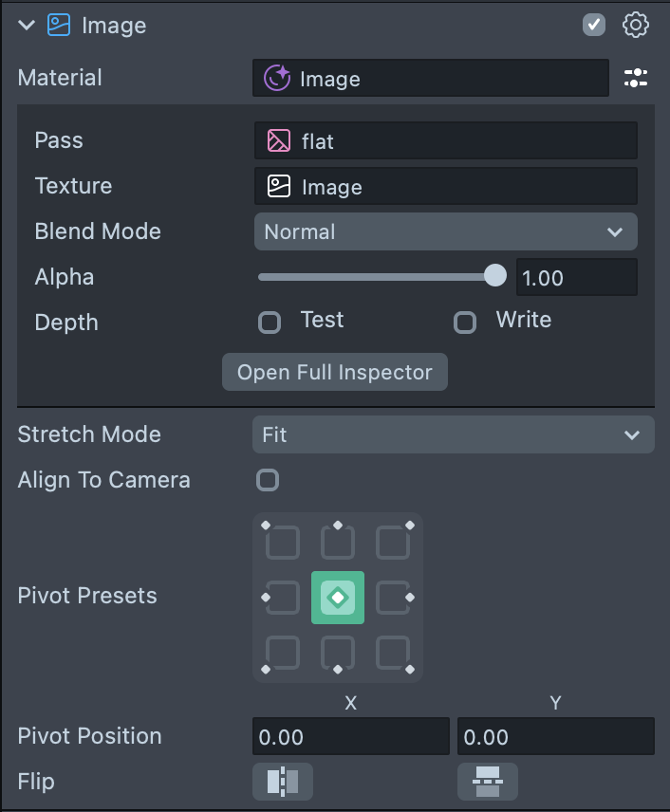Flip the image vertically

488,782
